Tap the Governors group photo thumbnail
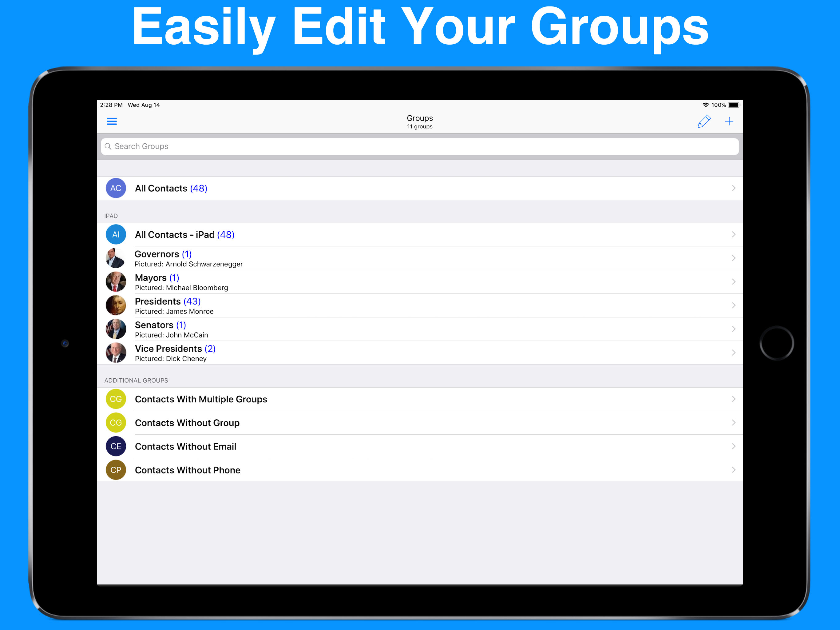This screenshot has height=630, width=840. pyautogui.click(x=116, y=258)
